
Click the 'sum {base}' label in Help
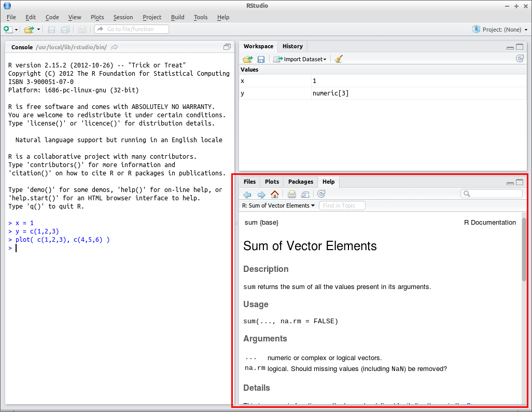tap(261, 223)
